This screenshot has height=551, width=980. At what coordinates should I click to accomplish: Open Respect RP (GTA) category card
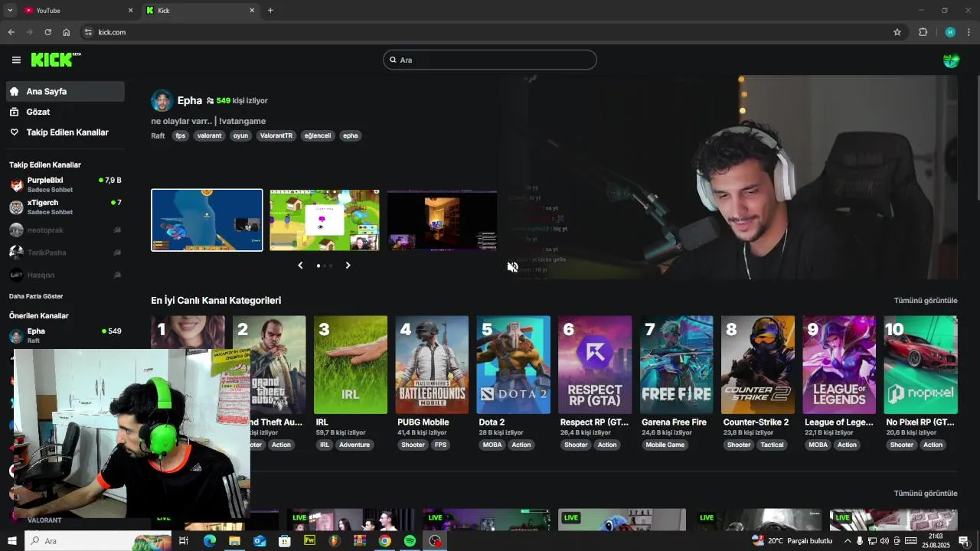(x=595, y=365)
